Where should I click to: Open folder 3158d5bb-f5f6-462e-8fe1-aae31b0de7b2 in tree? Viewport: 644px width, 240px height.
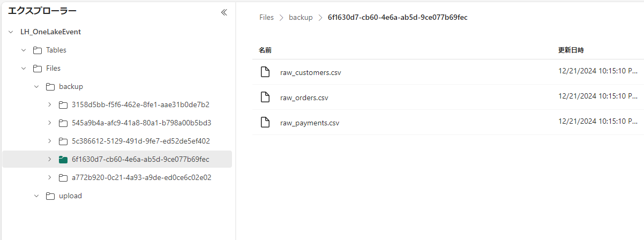140,104
